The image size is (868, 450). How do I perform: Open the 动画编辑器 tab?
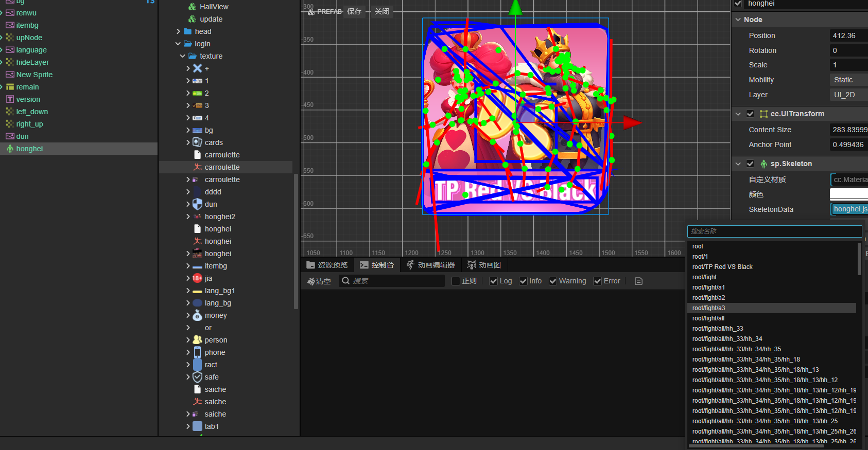point(430,265)
